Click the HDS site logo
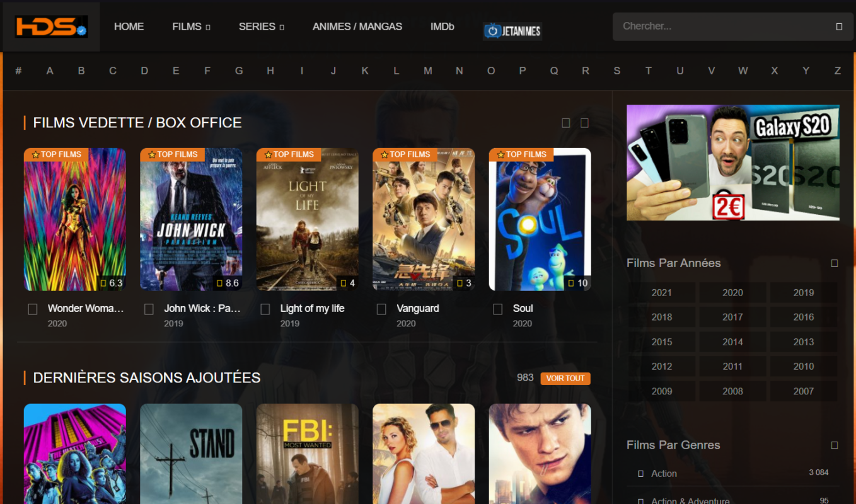The height and width of the screenshot is (504, 856). click(51, 26)
